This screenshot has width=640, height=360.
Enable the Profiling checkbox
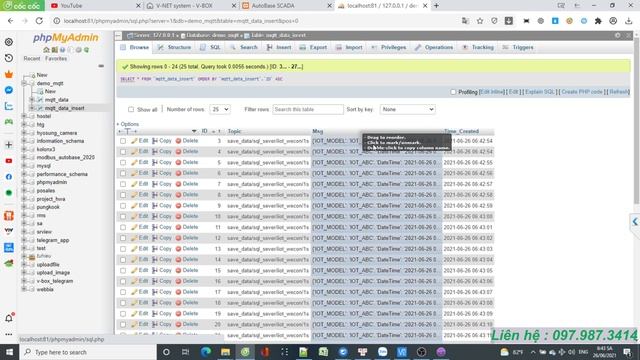(x=453, y=92)
